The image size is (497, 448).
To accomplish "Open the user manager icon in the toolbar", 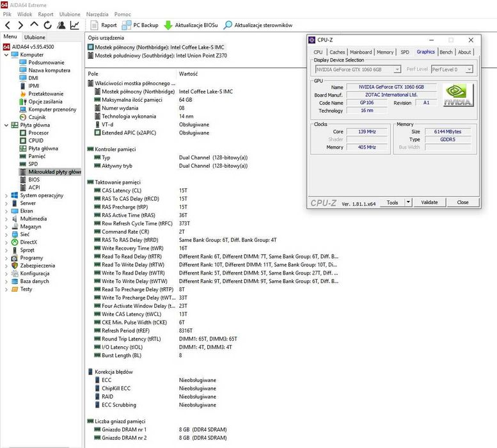I will [x=61, y=26].
